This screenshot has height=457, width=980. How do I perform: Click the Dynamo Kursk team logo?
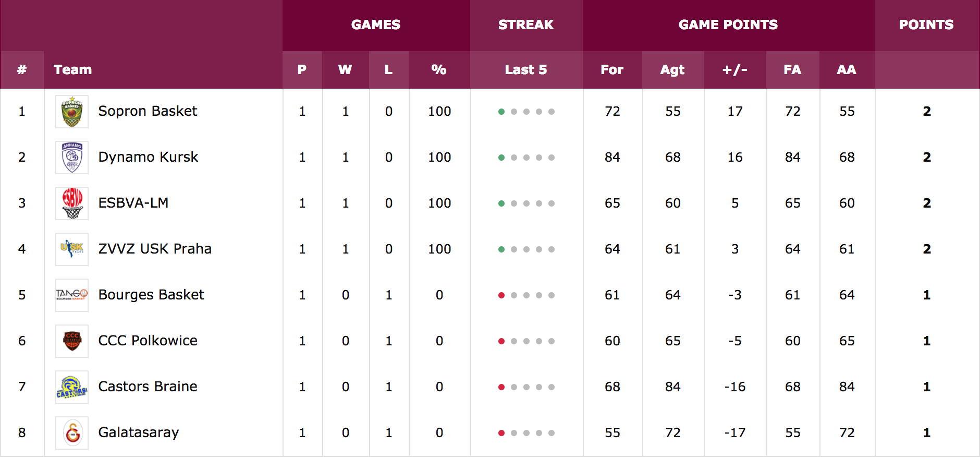[x=72, y=158]
